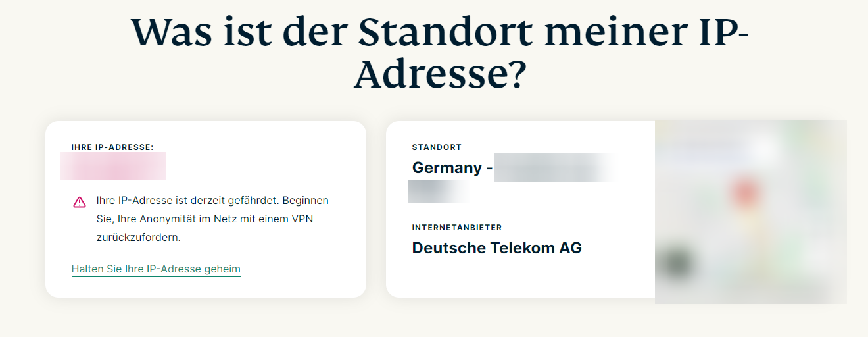
Task: Click the pink warning triangle icon
Action: click(80, 202)
